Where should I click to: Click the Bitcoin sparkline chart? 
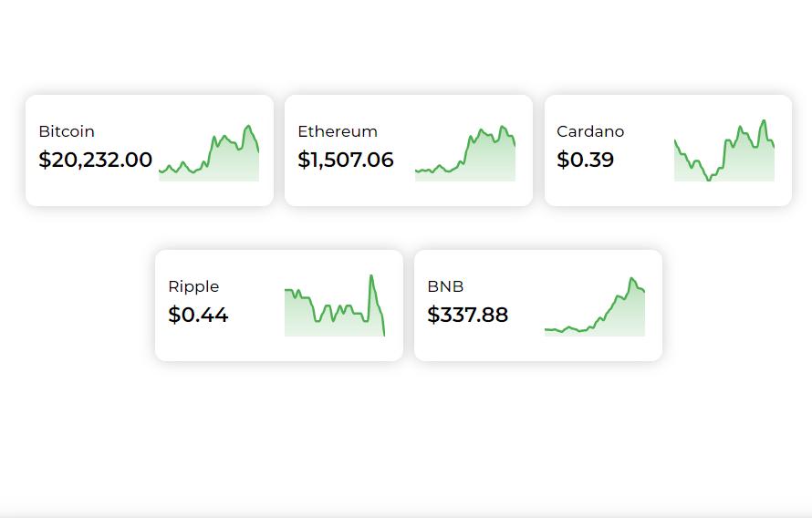209,153
